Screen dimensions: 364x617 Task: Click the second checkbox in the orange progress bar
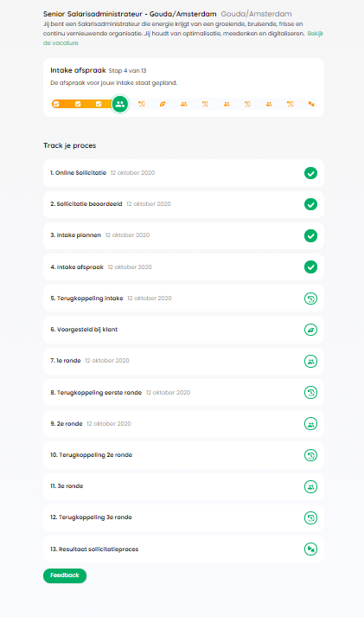coord(78,104)
